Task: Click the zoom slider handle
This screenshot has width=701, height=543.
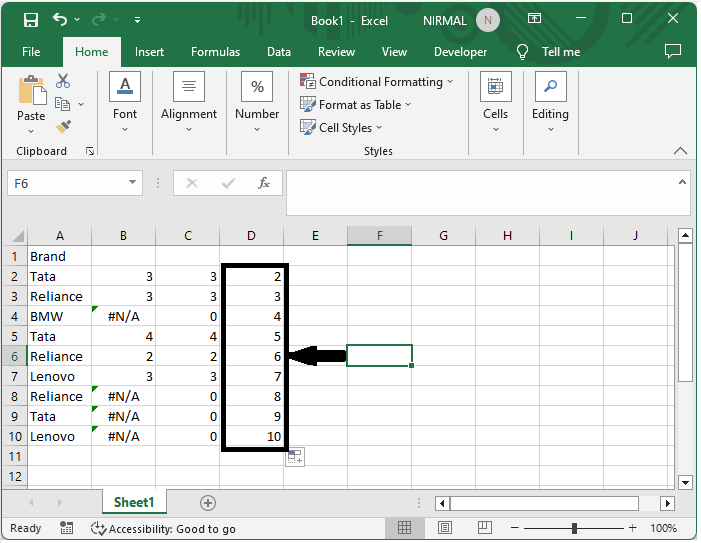Action: pyautogui.click(x=574, y=529)
